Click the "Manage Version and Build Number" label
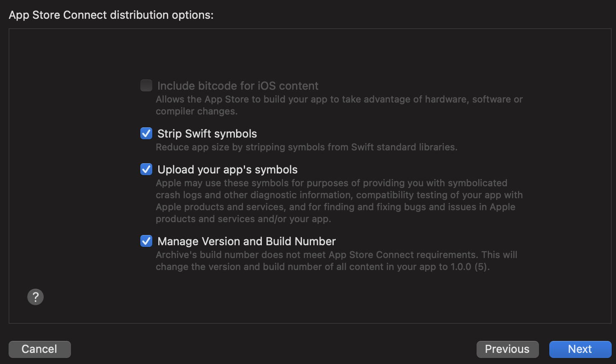Image resolution: width=616 pixels, height=364 pixels. coord(247,241)
